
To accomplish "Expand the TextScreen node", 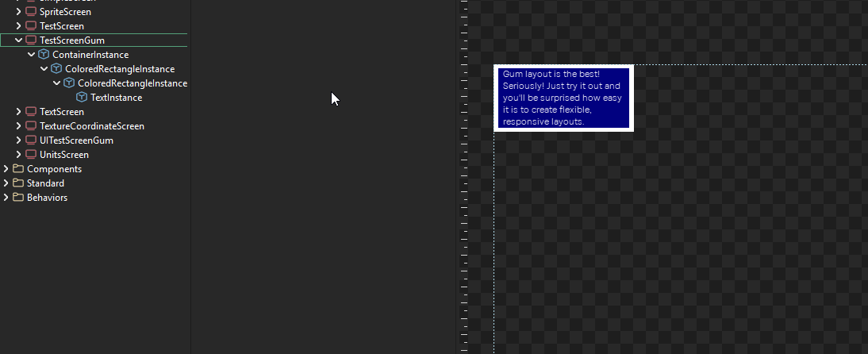I will (18, 112).
